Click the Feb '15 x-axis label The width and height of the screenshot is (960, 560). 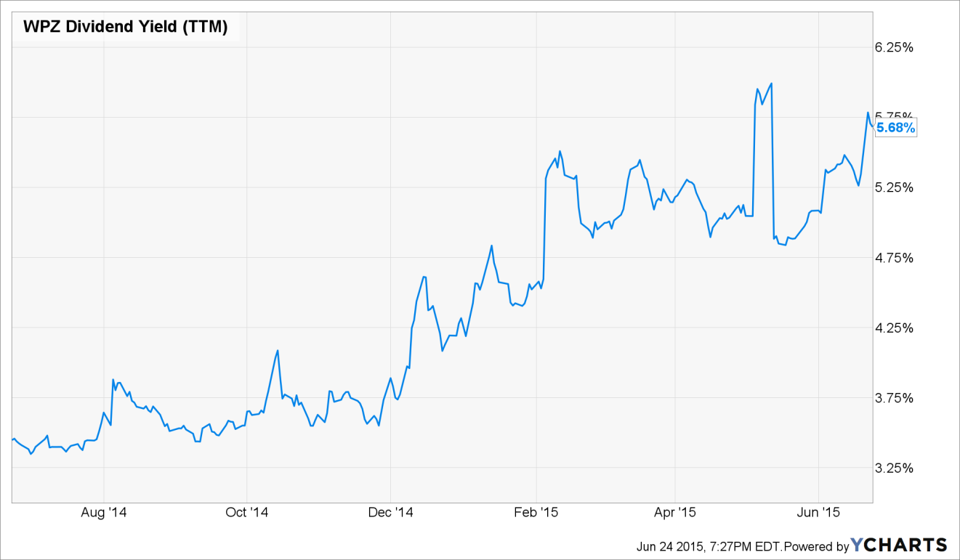tap(536, 513)
